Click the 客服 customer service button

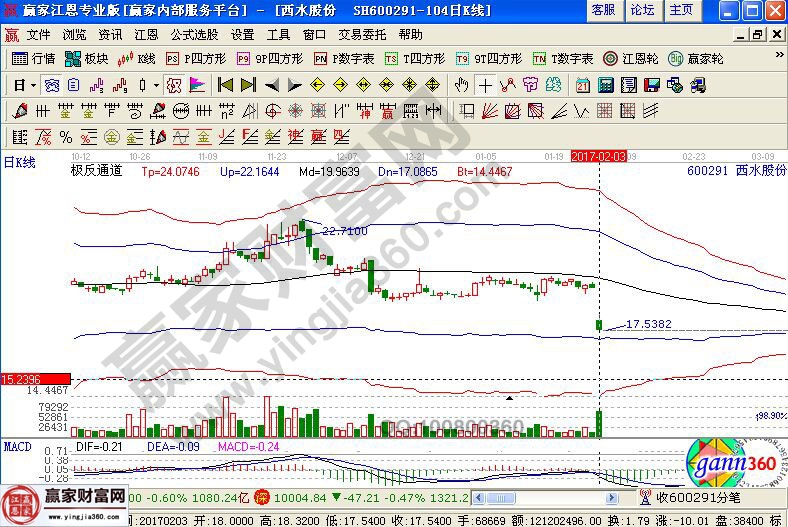(603, 10)
